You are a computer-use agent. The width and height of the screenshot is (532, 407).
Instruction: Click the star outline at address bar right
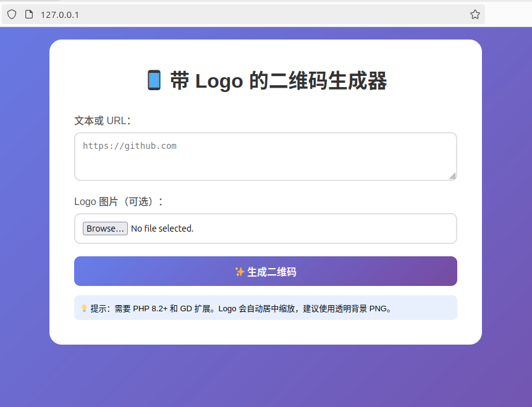[475, 14]
